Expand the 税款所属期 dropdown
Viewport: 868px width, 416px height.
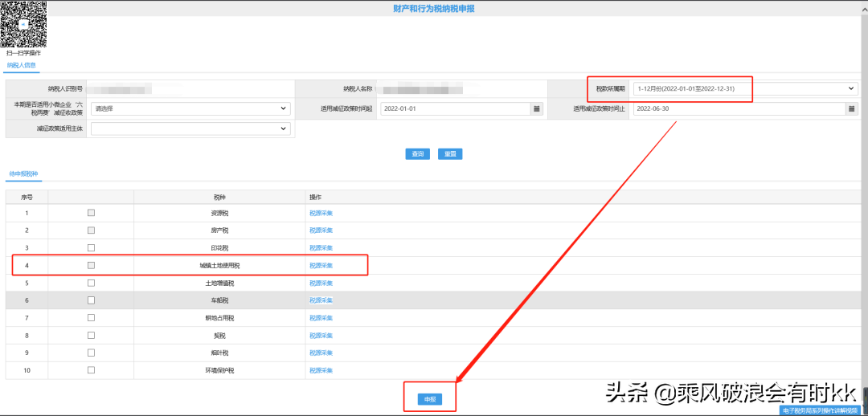click(745, 88)
